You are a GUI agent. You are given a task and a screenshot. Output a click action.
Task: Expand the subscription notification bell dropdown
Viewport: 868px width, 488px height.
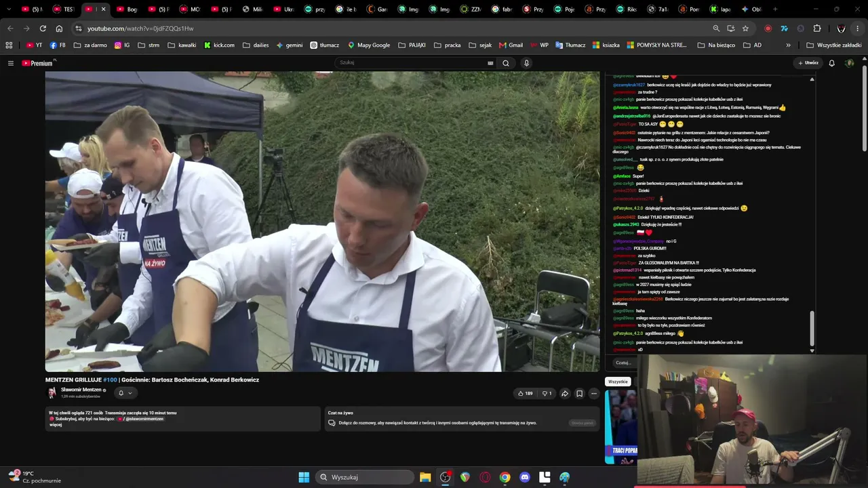click(125, 393)
